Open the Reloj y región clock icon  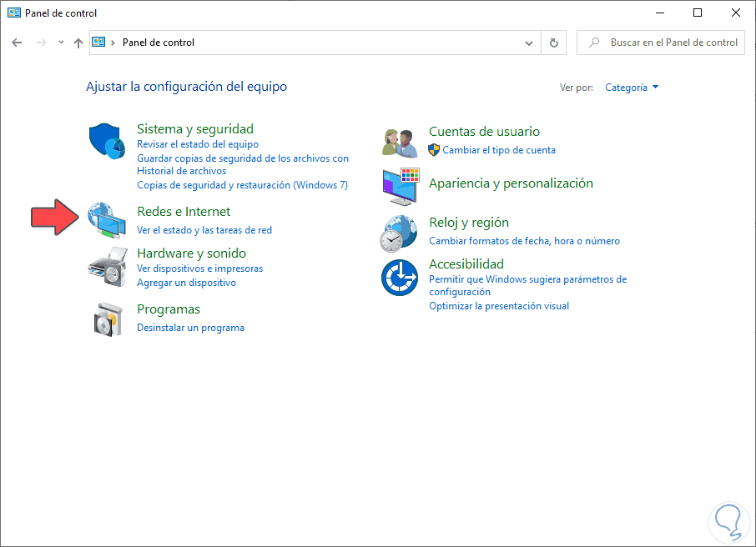coord(399,233)
